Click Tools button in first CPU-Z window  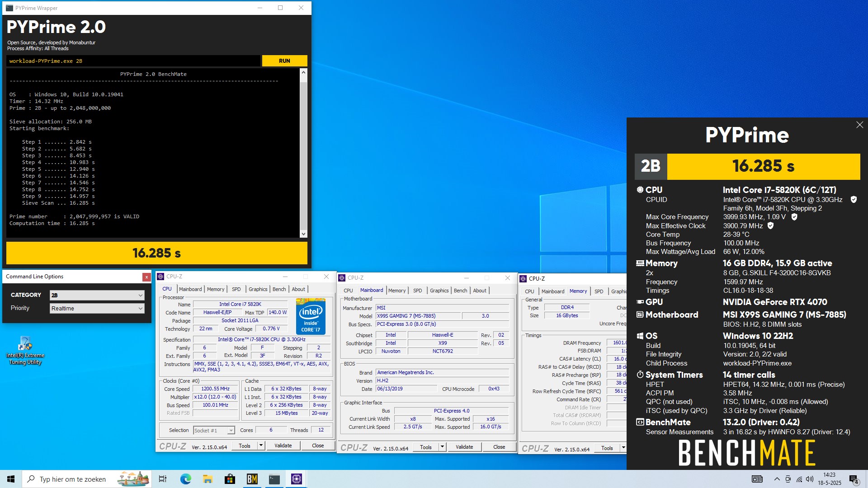click(245, 446)
